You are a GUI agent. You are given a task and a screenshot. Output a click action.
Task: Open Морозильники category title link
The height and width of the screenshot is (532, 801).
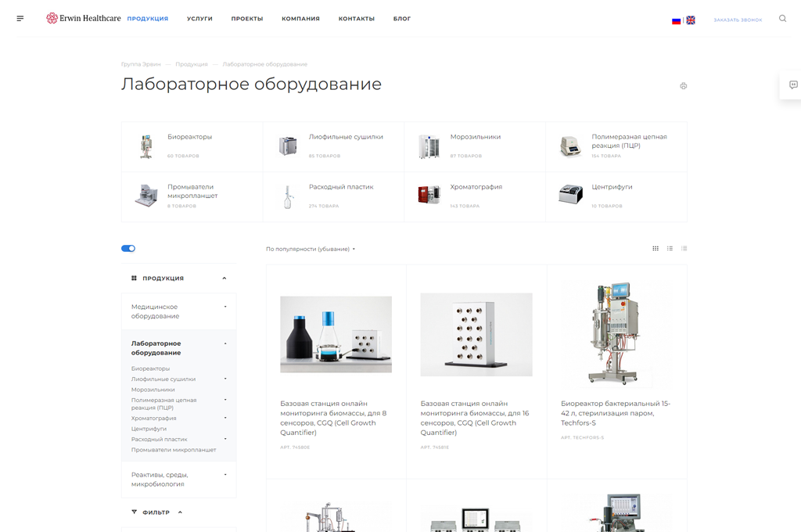pyautogui.click(x=476, y=137)
